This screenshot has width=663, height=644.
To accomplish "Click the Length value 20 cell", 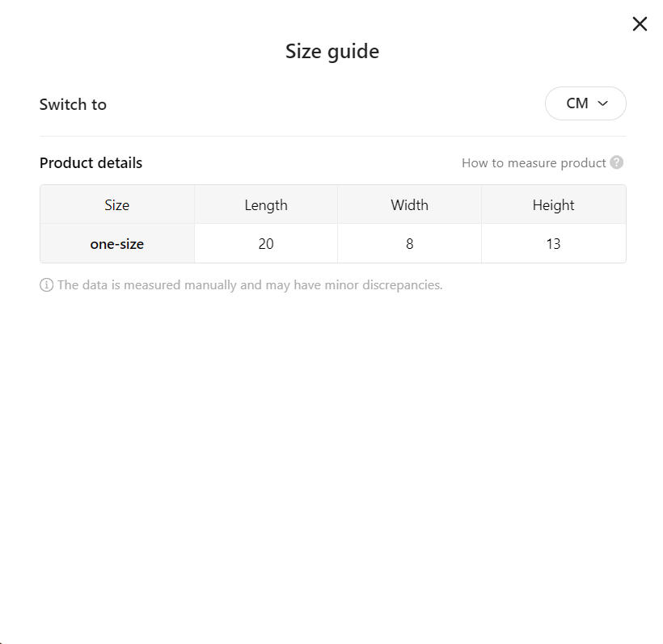I will coord(266,243).
